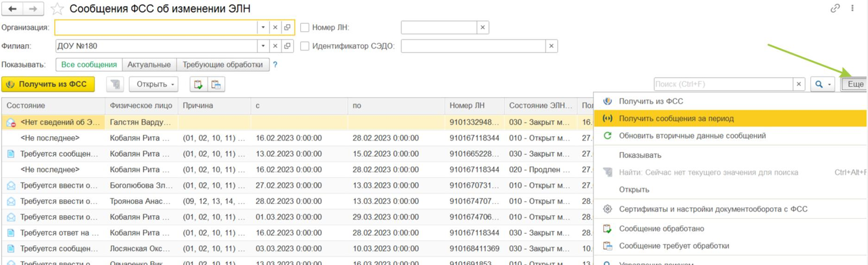Click the message requires processing toolbar icon
Viewport: 868px width, 265px height.
(216, 85)
